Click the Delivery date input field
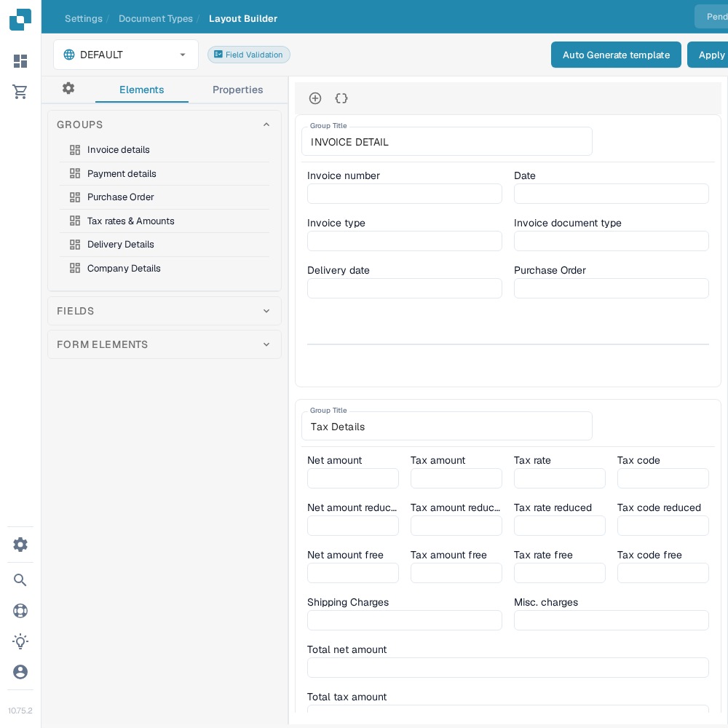Viewport: 728px width, 728px height. (x=404, y=288)
